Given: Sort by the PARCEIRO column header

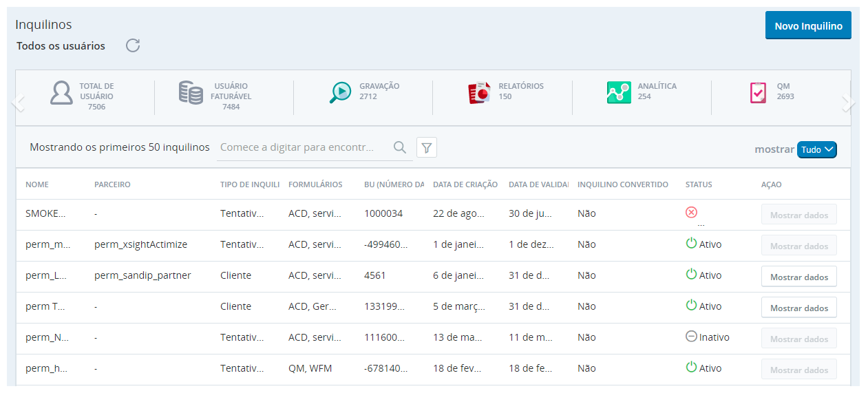Looking at the screenshot, I should [112, 184].
